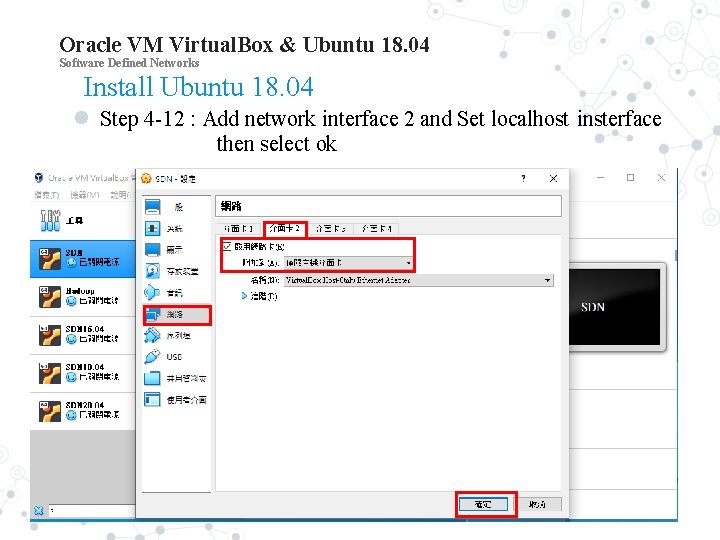
Task: Open the Name dropdown showing Host-Only Ethernet Adapter
Action: [419, 280]
